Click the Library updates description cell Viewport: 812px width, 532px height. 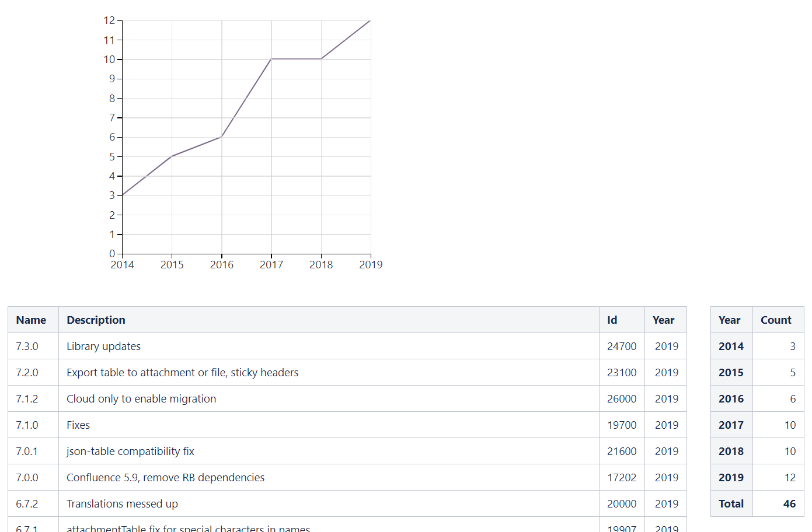pos(103,346)
